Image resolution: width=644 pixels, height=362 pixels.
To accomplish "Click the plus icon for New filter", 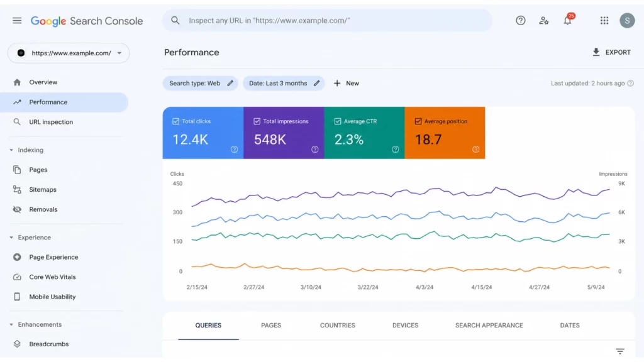I will tap(337, 84).
